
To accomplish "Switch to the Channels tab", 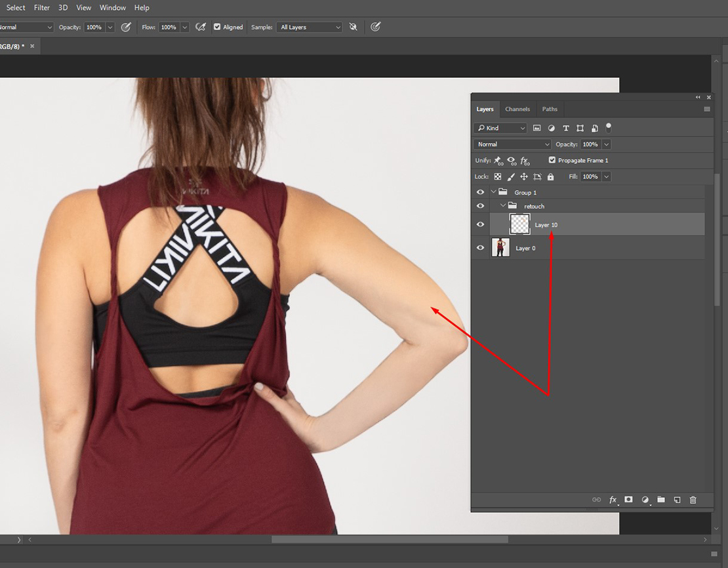I will pyautogui.click(x=517, y=109).
